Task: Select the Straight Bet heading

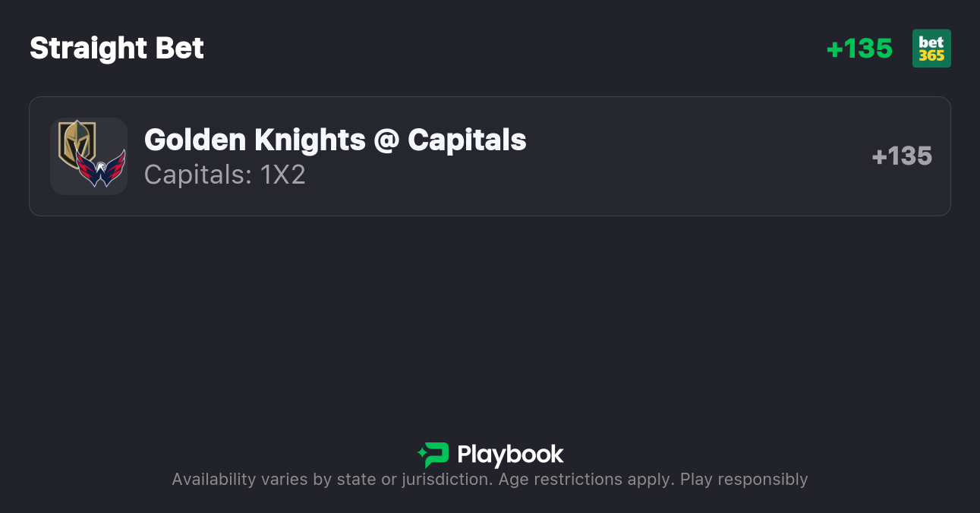Action: [x=117, y=49]
